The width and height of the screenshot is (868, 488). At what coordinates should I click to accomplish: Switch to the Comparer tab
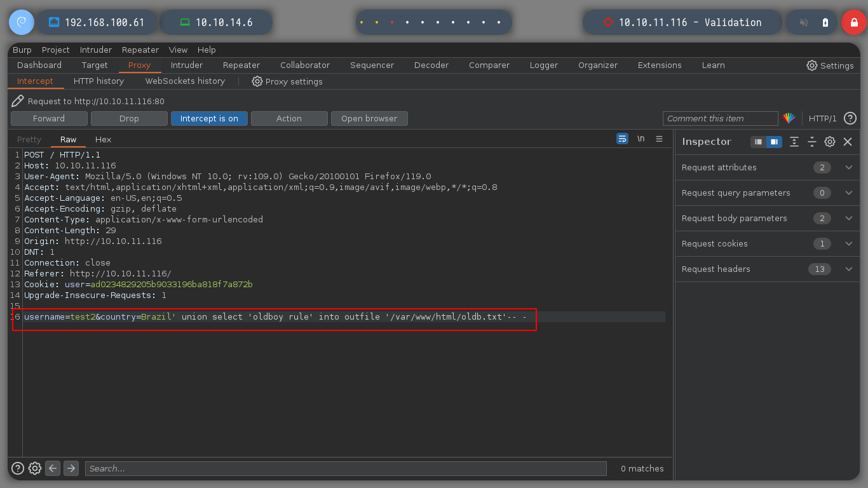coord(489,65)
